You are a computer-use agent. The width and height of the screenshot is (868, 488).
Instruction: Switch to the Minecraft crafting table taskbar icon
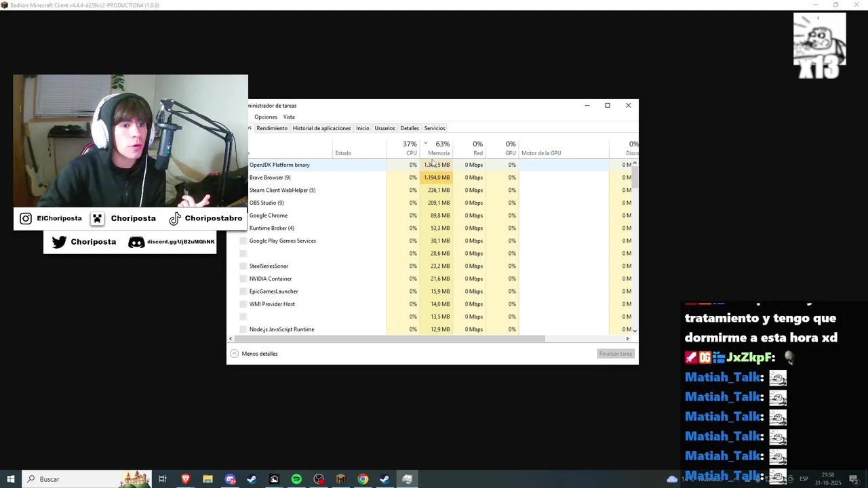341,479
